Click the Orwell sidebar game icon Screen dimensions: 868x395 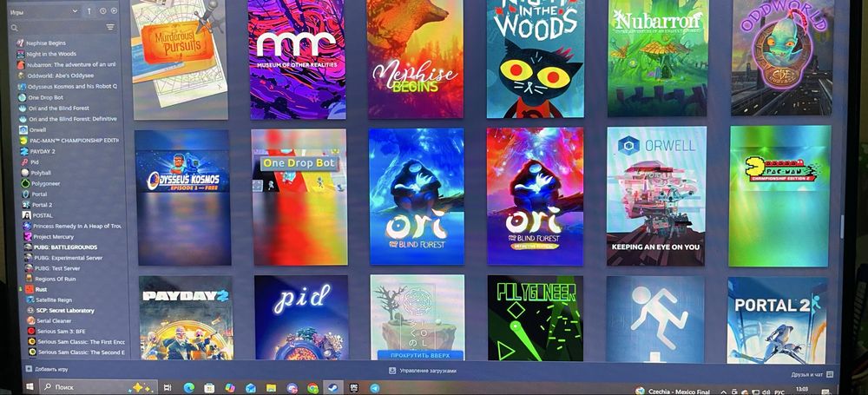click(x=23, y=129)
